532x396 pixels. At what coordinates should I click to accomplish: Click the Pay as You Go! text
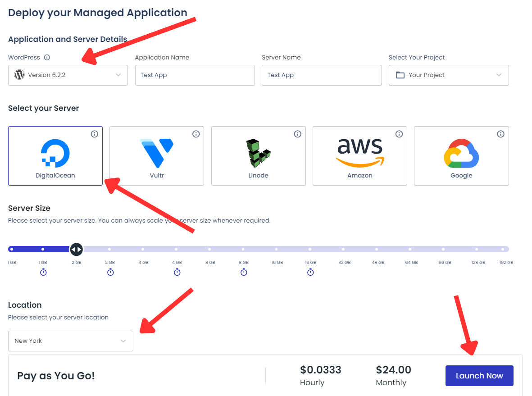(56, 376)
